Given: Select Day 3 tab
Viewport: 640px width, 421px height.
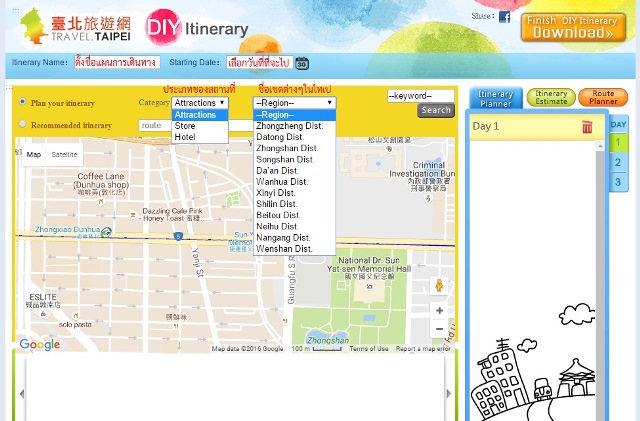Looking at the screenshot, I should click(x=618, y=182).
